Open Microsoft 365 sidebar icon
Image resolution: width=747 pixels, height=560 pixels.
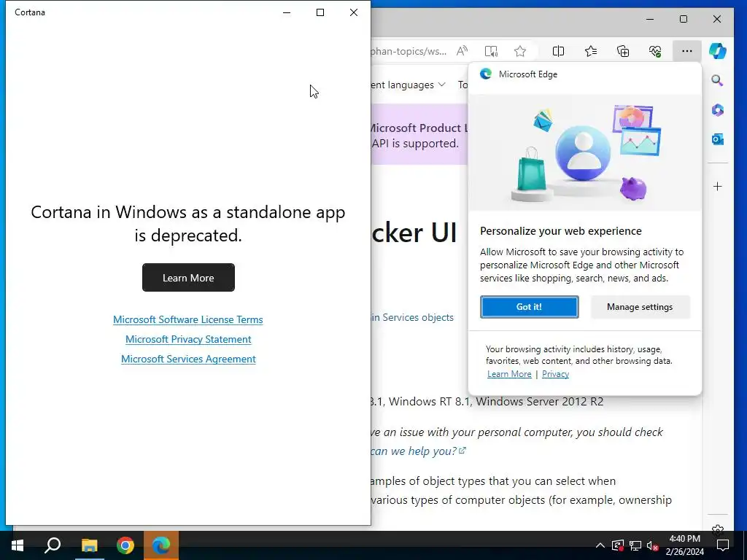click(718, 110)
